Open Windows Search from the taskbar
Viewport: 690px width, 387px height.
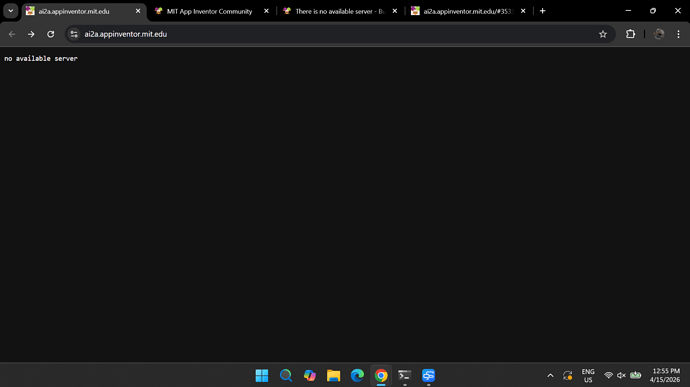286,376
